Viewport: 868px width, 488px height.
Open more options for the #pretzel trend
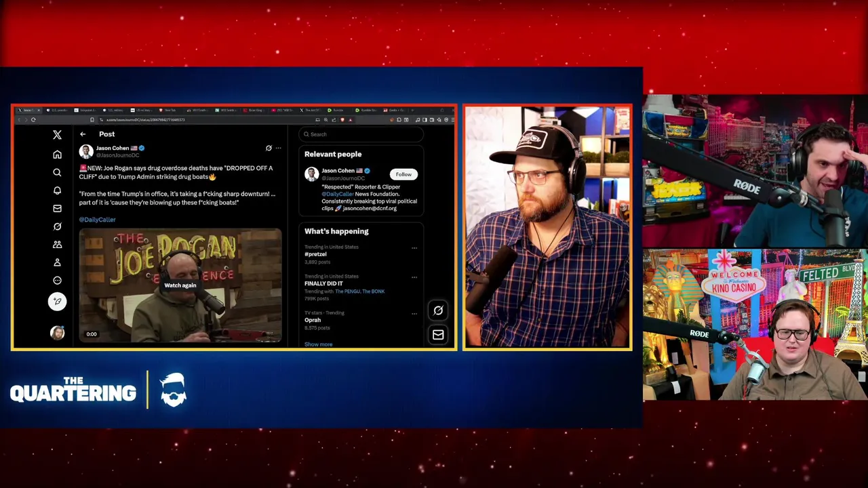pyautogui.click(x=414, y=248)
